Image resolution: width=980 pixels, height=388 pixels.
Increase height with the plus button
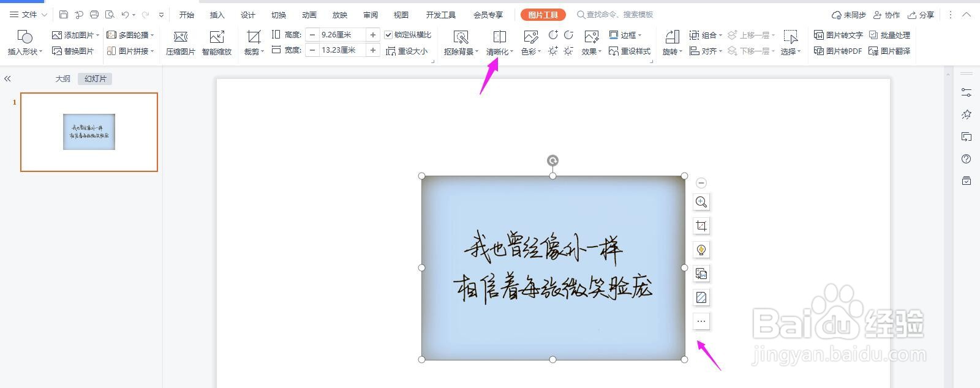point(373,35)
